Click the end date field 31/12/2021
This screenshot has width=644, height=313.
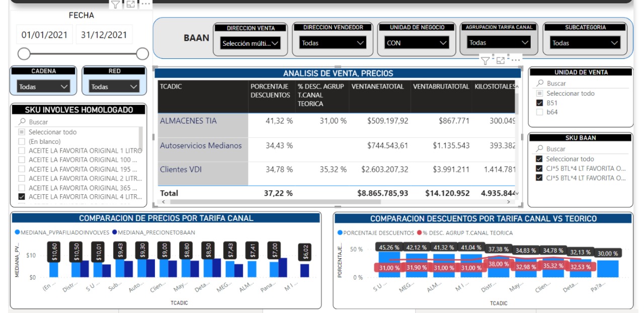click(104, 35)
